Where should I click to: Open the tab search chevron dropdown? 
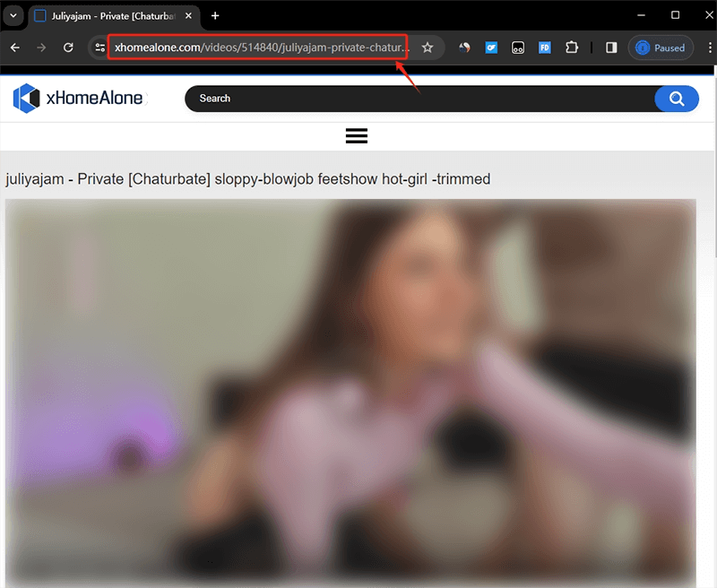pyautogui.click(x=13, y=15)
